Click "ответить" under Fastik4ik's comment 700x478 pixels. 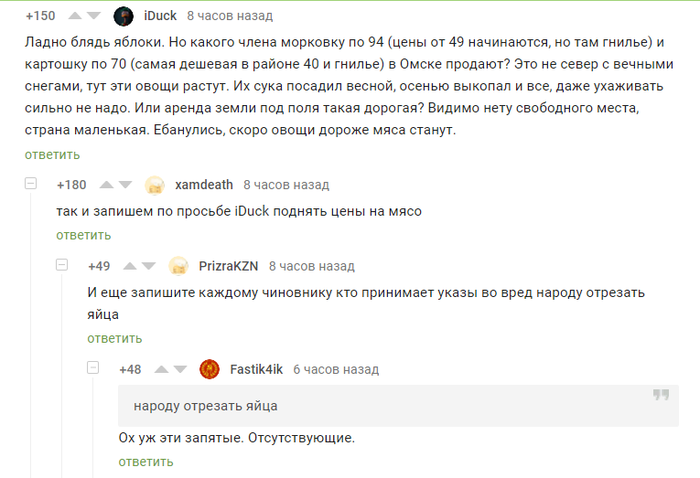click(145, 461)
